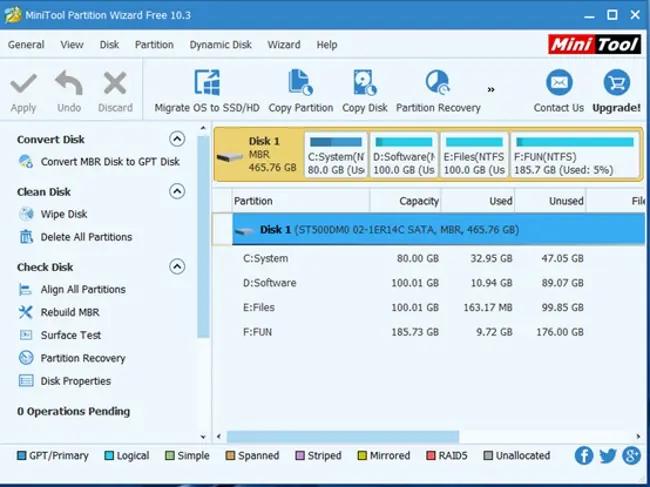
Task: Select the D:Software partition row
Action: (429, 283)
